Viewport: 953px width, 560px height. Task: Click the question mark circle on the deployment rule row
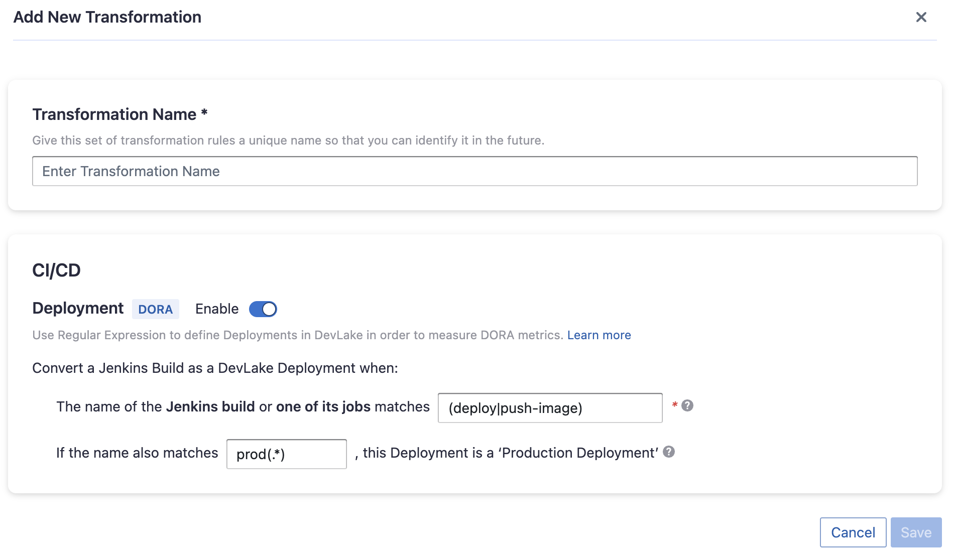[687, 405]
